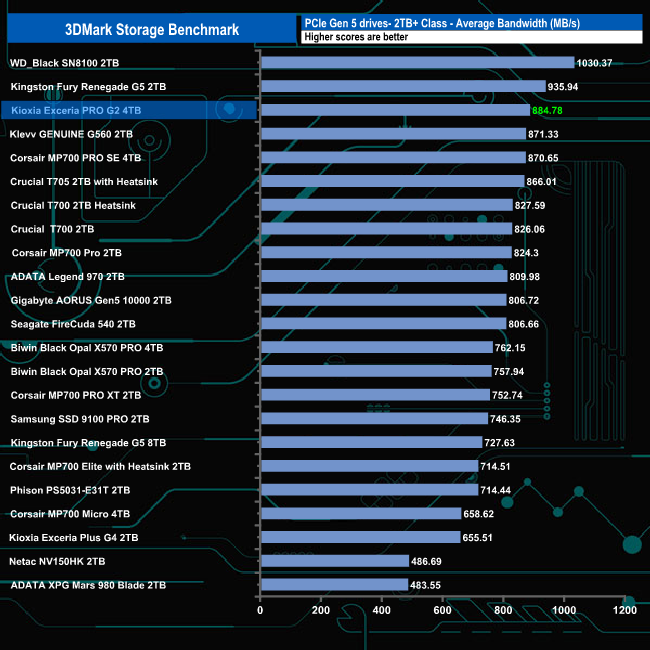This screenshot has height=650, width=650.
Task: Click the 826.06 value
Action: (529, 229)
